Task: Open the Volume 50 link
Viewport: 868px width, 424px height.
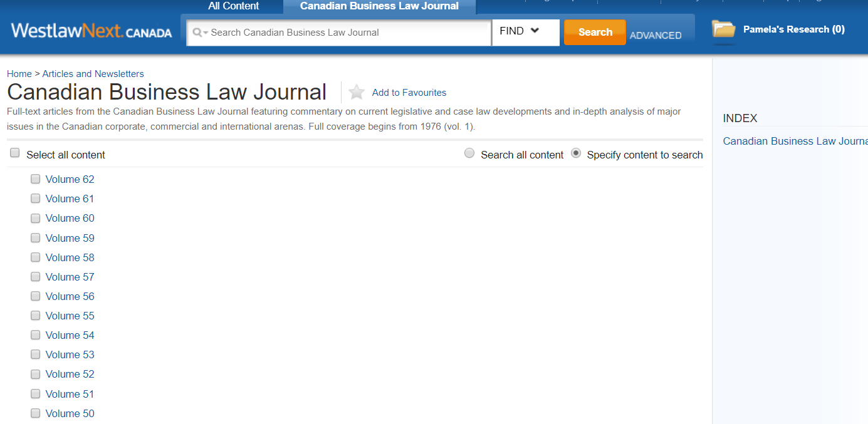Action: 70,413
